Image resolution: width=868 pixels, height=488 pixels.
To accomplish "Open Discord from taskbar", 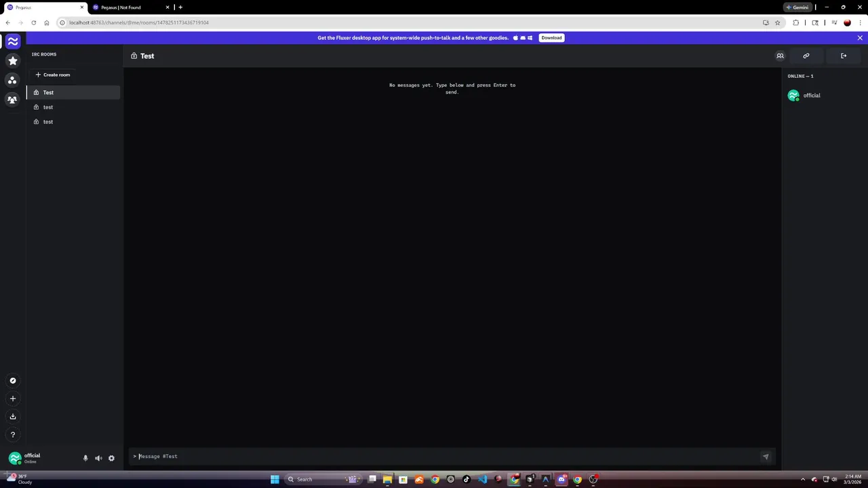I will tap(561, 479).
